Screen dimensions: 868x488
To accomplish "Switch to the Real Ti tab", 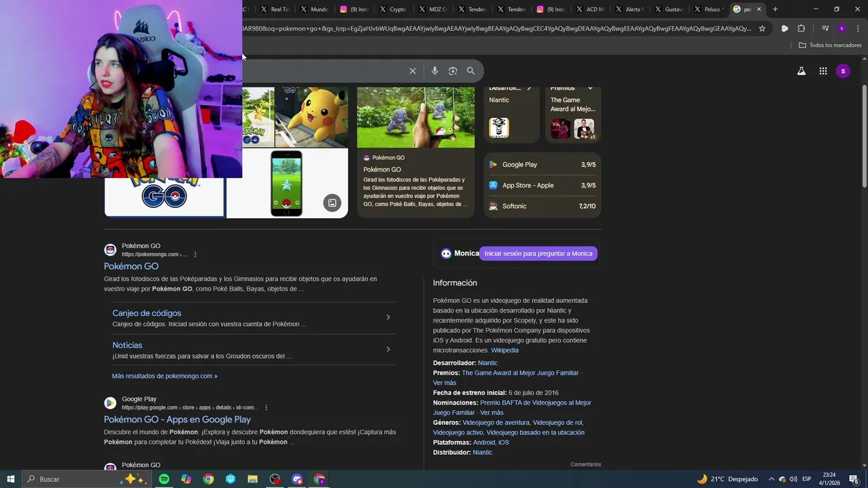I will click(275, 9).
